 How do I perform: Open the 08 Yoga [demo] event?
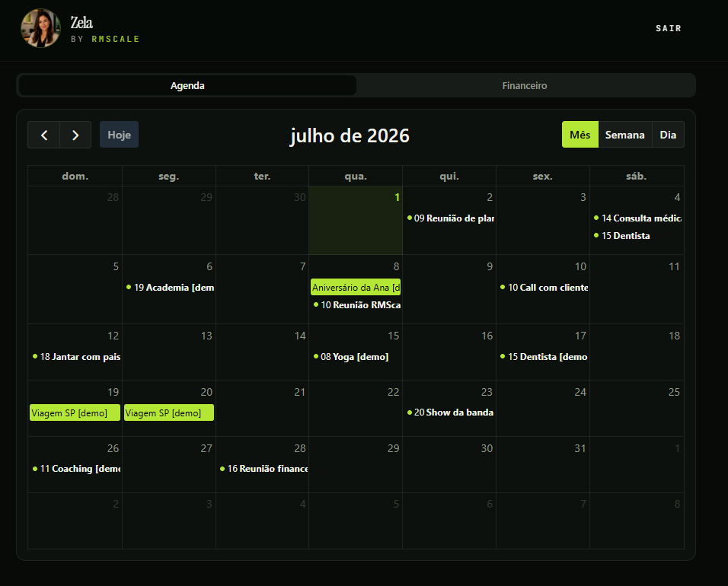pyautogui.click(x=356, y=357)
